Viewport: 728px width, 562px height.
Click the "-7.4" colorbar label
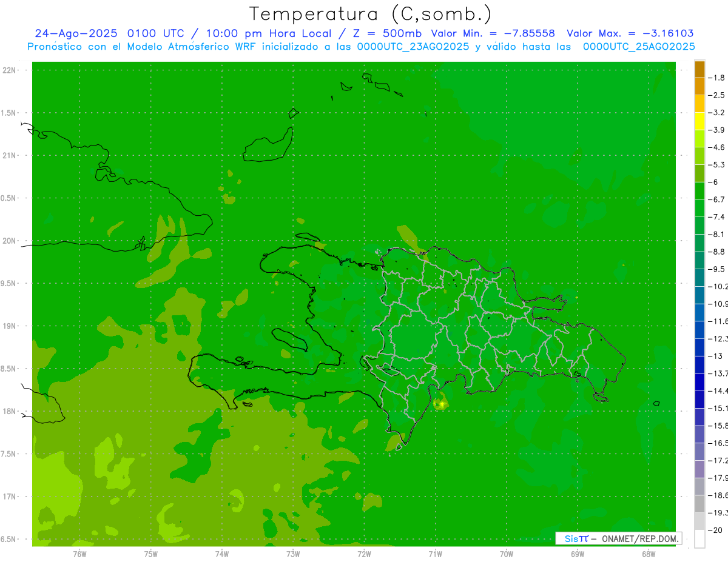pos(718,216)
